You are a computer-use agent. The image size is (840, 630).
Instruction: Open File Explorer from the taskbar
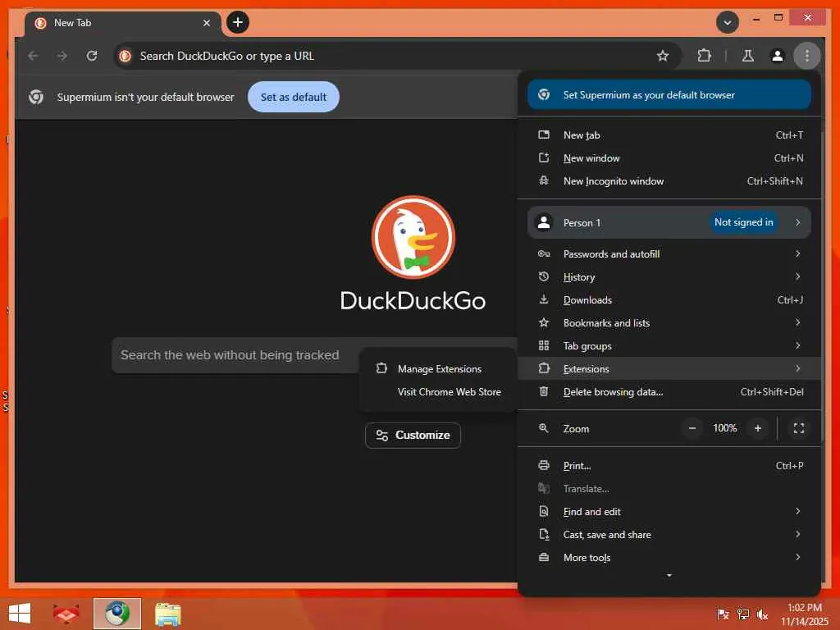(x=167, y=614)
